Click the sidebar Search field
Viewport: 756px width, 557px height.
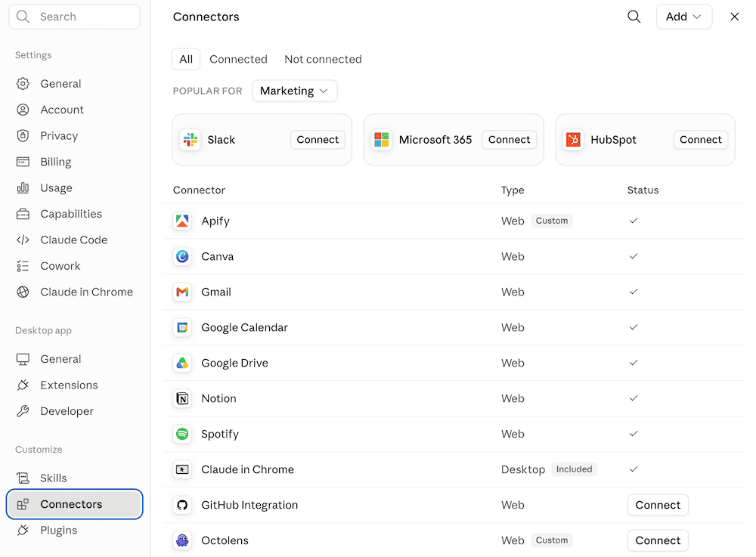[75, 17]
